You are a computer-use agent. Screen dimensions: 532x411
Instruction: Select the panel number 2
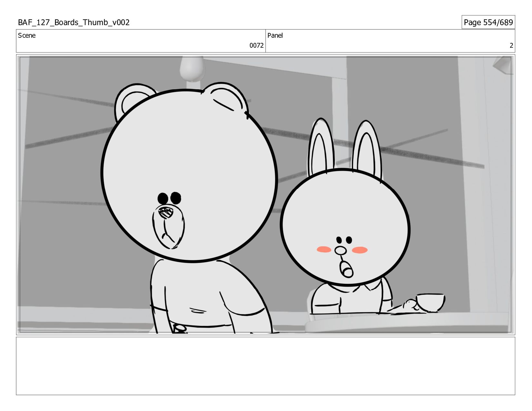coord(511,45)
